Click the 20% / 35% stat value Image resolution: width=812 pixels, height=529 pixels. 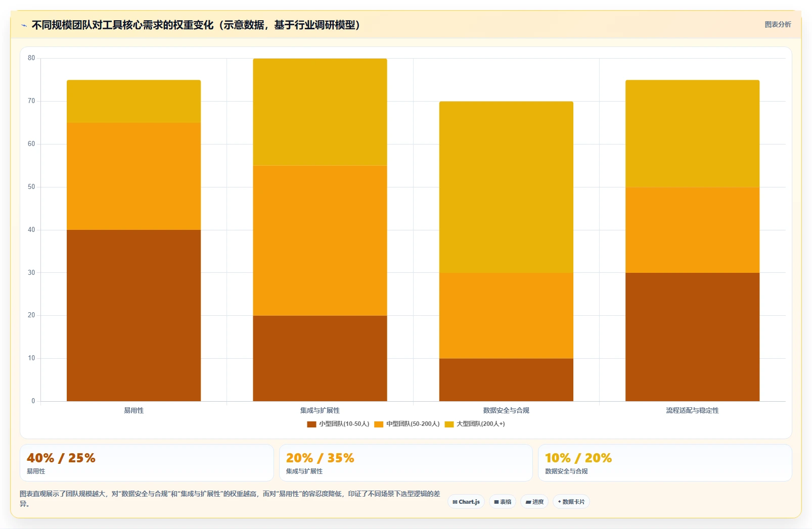coord(320,458)
